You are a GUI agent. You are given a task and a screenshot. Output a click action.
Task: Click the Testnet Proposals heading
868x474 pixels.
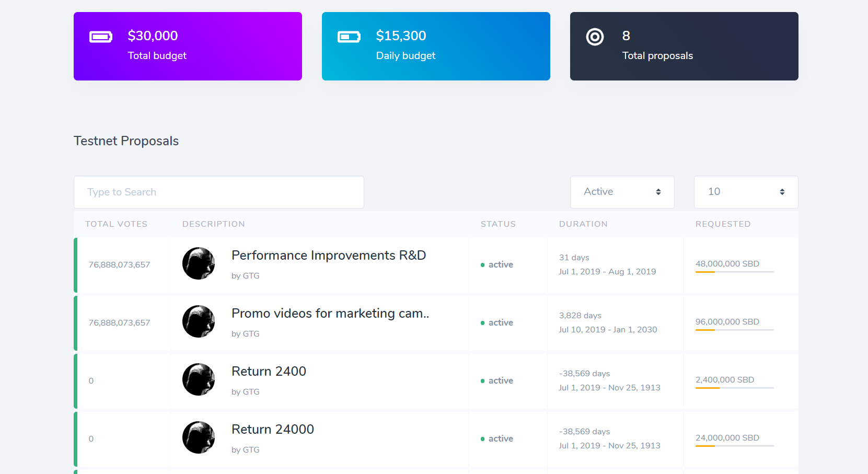[126, 141]
